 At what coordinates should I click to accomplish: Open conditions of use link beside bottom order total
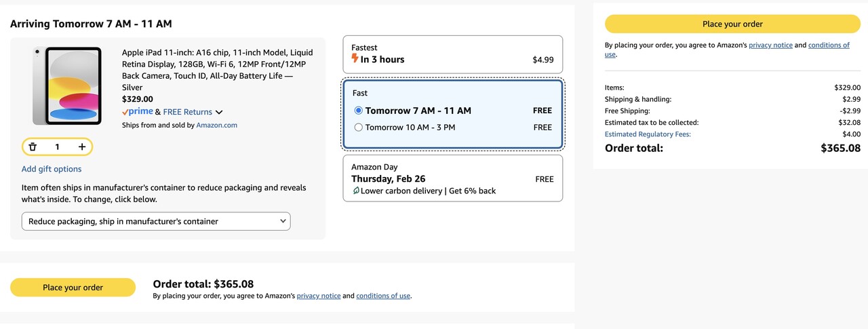click(383, 296)
